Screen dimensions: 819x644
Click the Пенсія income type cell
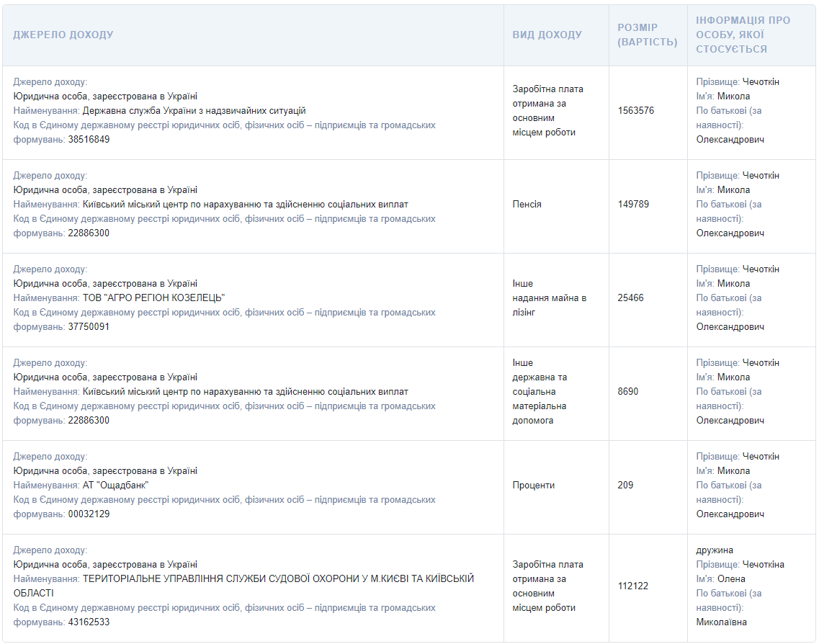527,205
